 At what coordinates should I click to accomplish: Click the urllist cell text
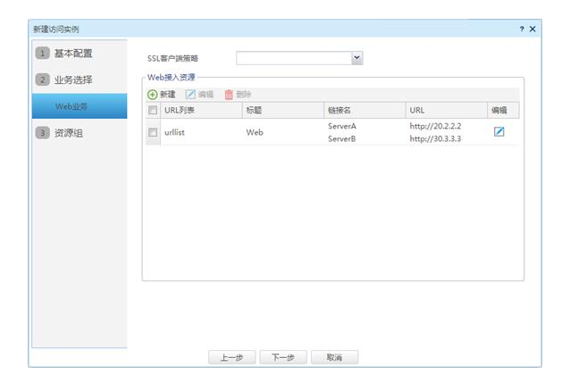[174, 133]
